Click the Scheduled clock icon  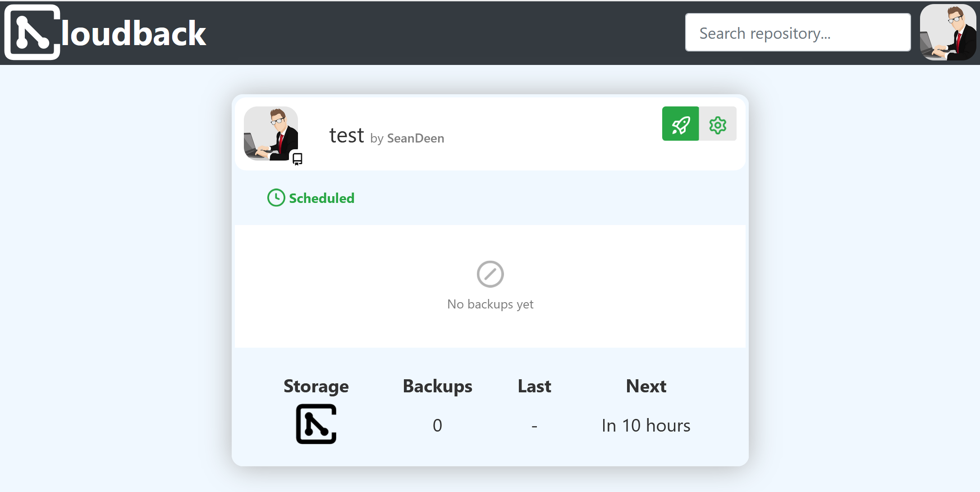coord(276,198)
